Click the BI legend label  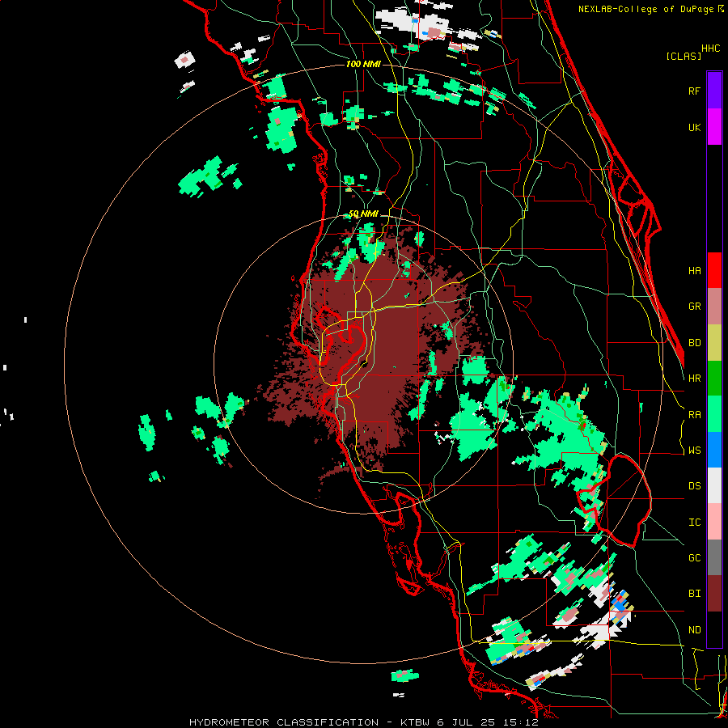694,594
